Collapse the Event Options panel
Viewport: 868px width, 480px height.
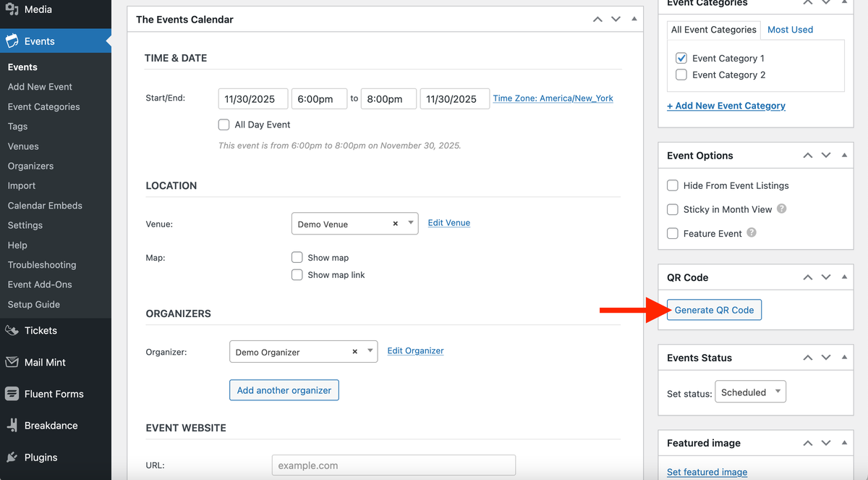pos(843,154)
